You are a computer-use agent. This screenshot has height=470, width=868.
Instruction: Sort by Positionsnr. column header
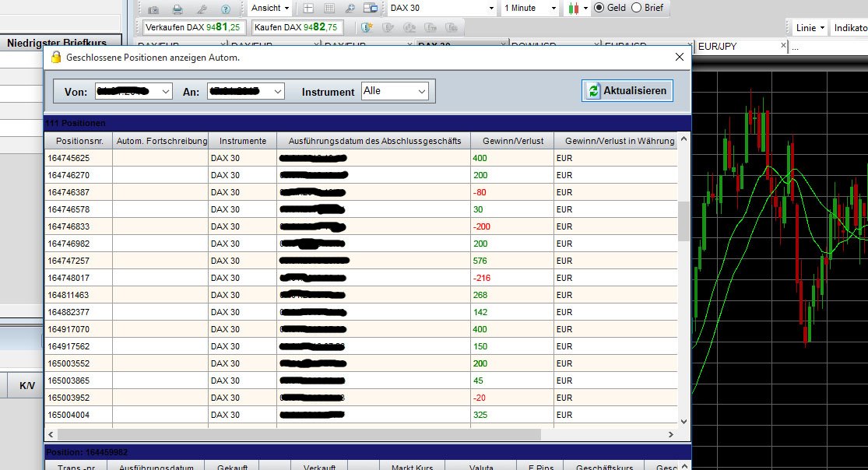(x=79, y=141)
